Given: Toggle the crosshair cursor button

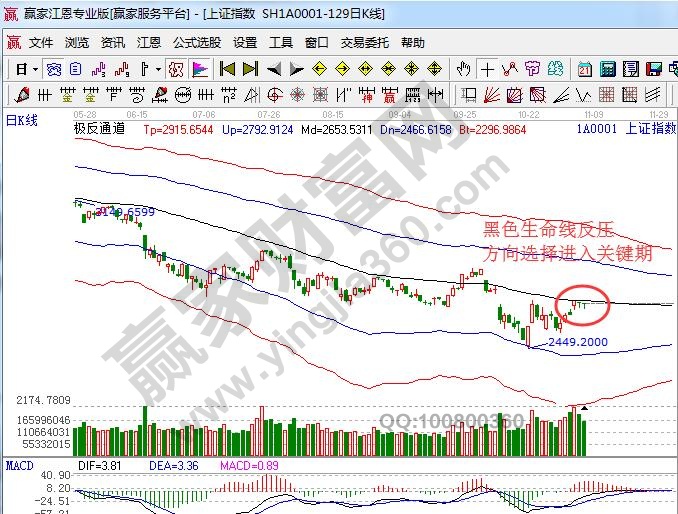Looking at the screenshot, I should pyautogui.click(x=487, y=69).
